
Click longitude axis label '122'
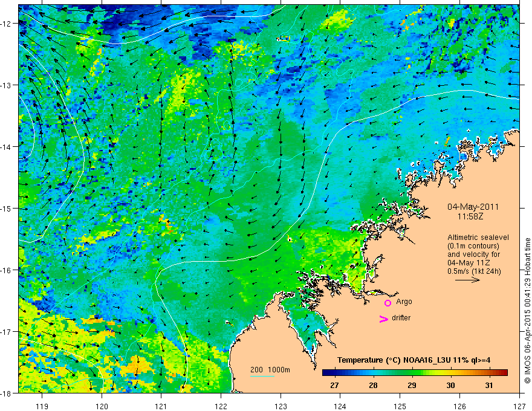coord(221,406)
